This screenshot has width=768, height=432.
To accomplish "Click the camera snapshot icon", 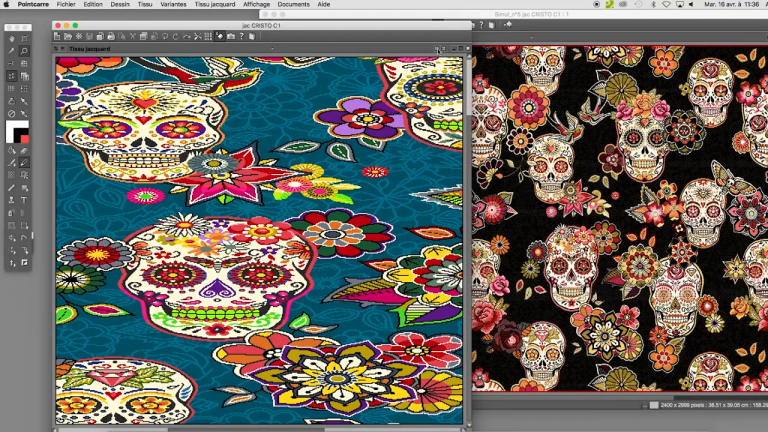I will click(231, 36).
